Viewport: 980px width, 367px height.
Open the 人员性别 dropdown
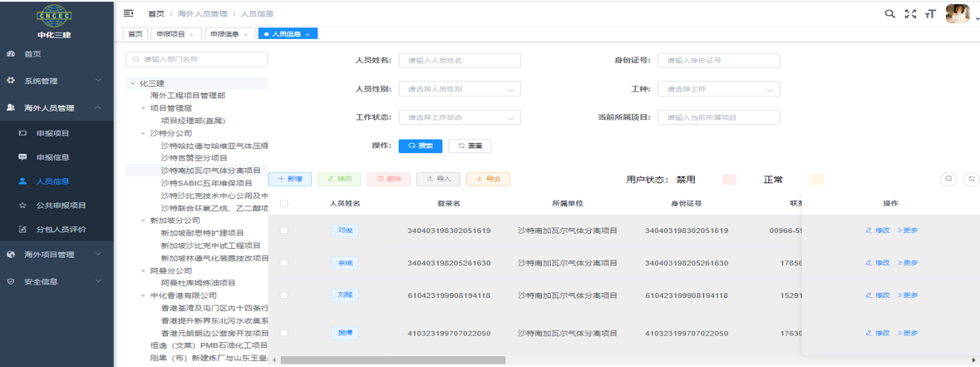pyautogui.click(x=459, y=89)
